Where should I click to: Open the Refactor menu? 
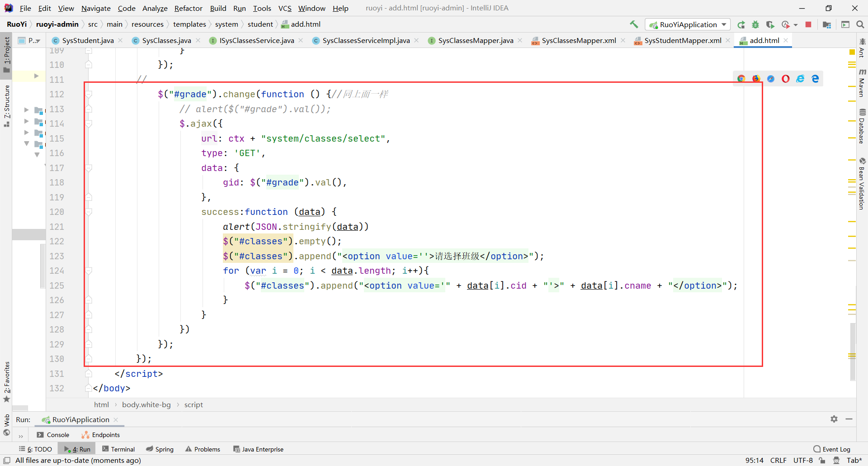188,8
